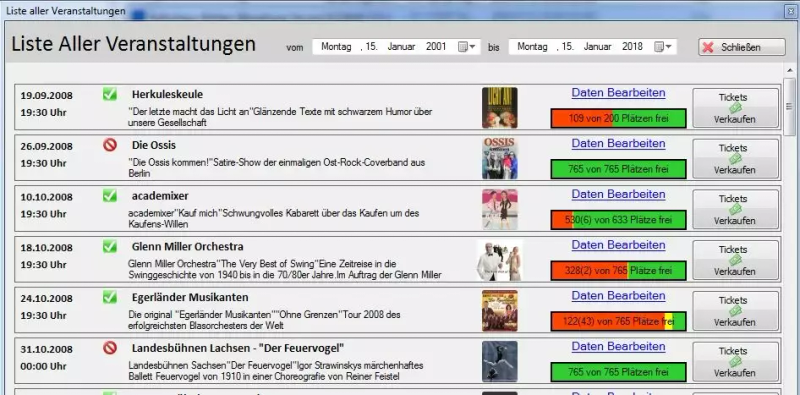
Task: Sell tickets for academixer
Action: [735, 209]
